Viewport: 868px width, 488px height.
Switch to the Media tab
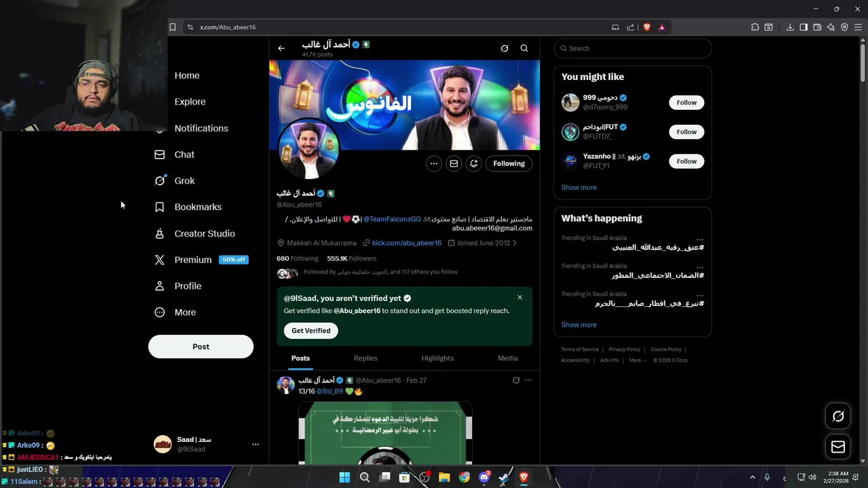pos(508,358)
